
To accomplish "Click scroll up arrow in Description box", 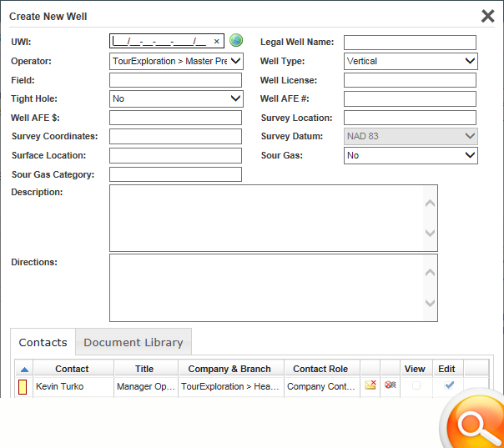I will [430, 203].
